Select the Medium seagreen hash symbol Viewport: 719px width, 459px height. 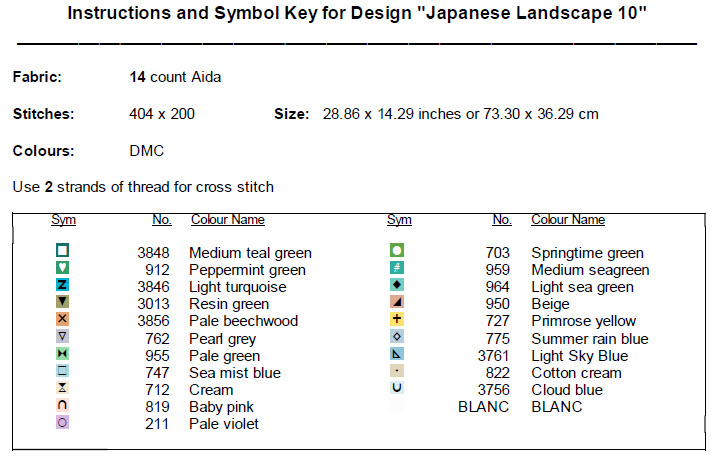point(397,268)
